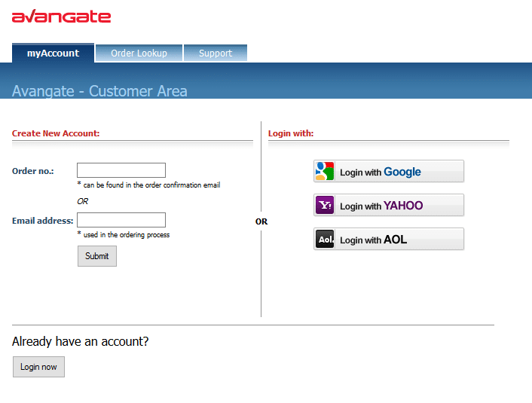Image resolution: width=532 pixels, height=403 pixels.
Task: Go to the Support tab
Action: coord(216,53)
